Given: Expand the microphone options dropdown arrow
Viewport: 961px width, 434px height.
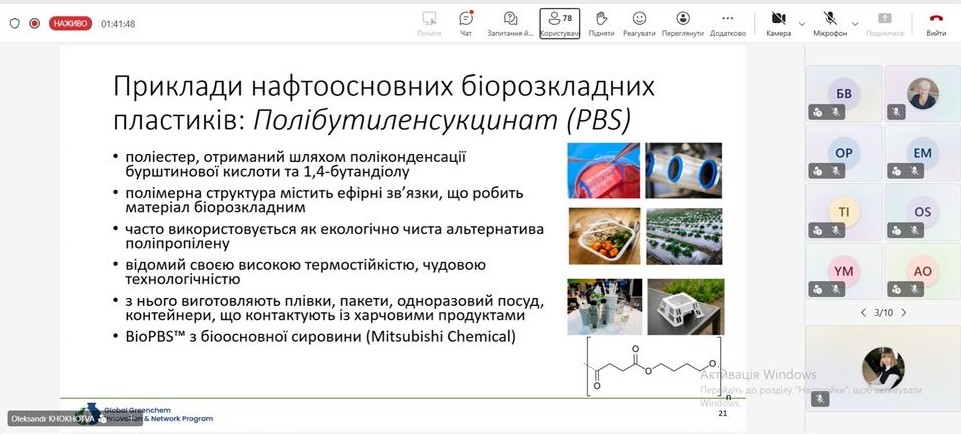Looking at the screenshot, I should [x=855, y=23].
